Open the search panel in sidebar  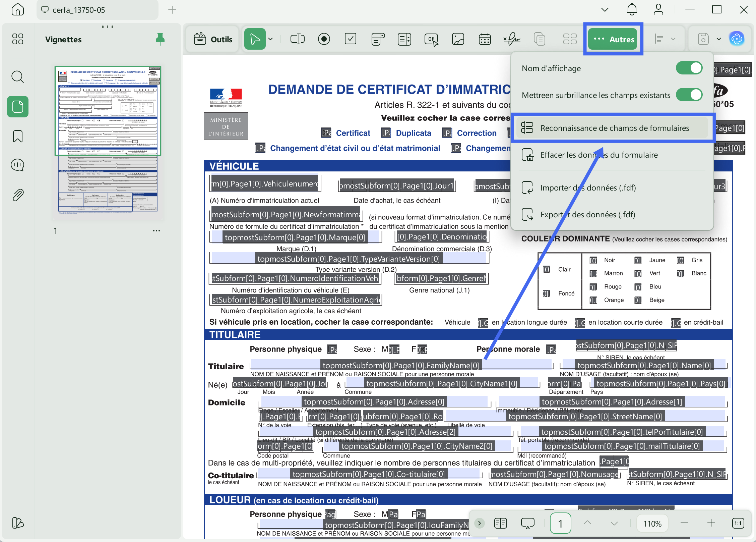tap(17, 77)
